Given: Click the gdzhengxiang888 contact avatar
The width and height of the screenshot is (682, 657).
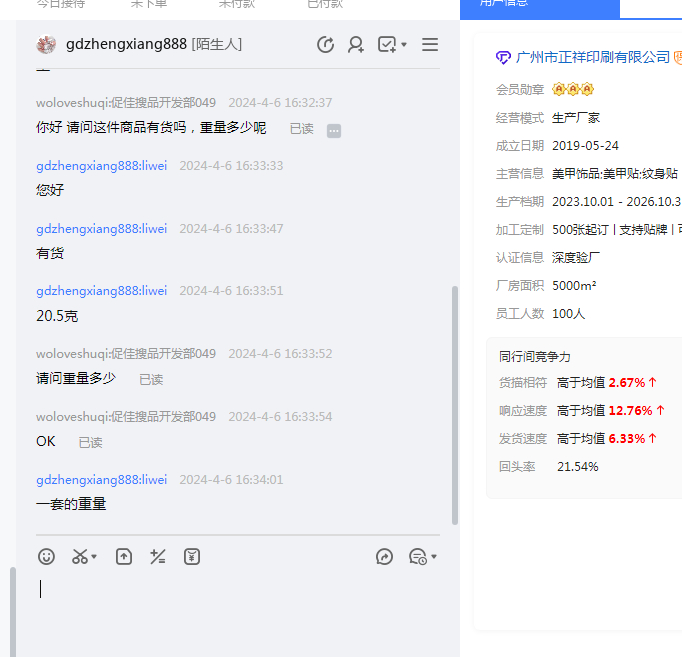Looking at the screenshot, I should click(46, 45).
